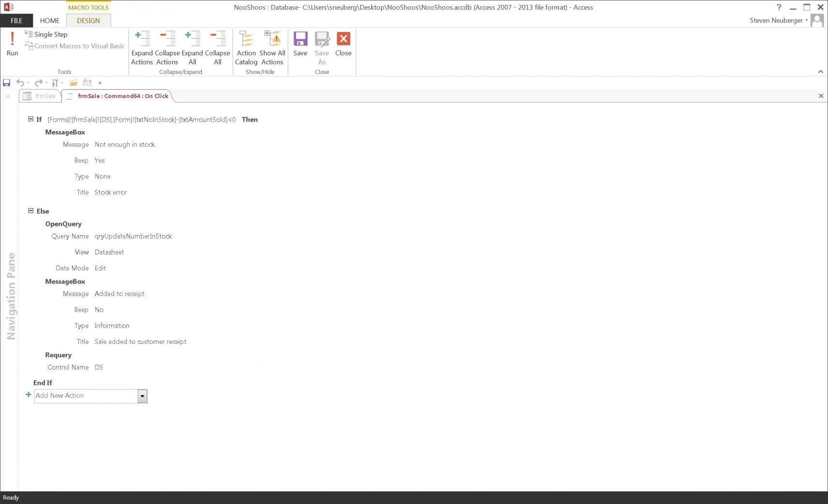828x504 pixels.
Task: Click the query name qryUpdateNumberInStock
Action: click(133, 237)
